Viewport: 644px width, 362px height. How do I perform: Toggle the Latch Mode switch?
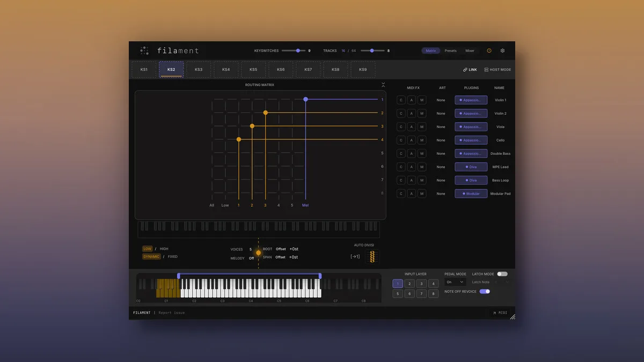pyautogui.click(x=502, y=274)
